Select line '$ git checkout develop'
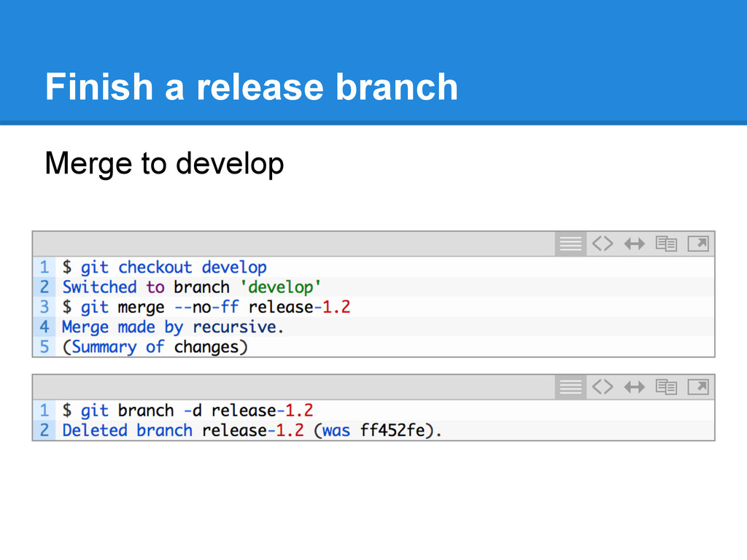 click(x=164, y=267)
